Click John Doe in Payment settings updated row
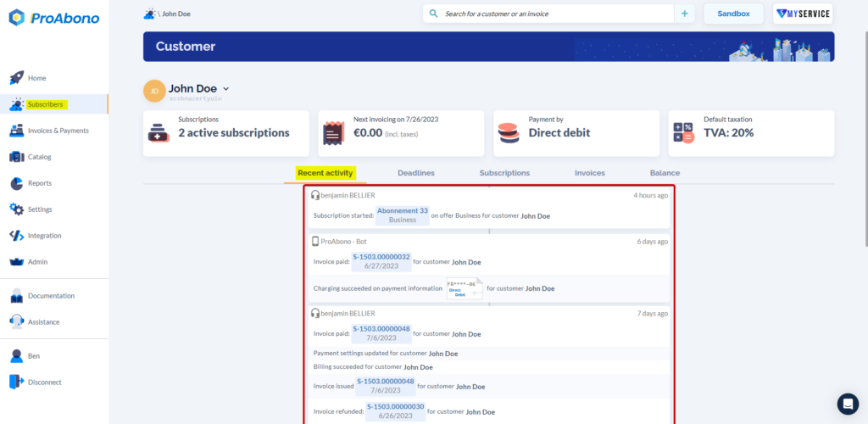Screen dimensions: 868x424 click(442, 354)
